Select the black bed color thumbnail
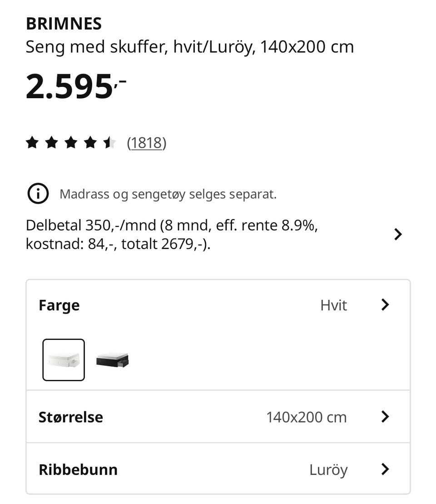 tap(113, 359)
